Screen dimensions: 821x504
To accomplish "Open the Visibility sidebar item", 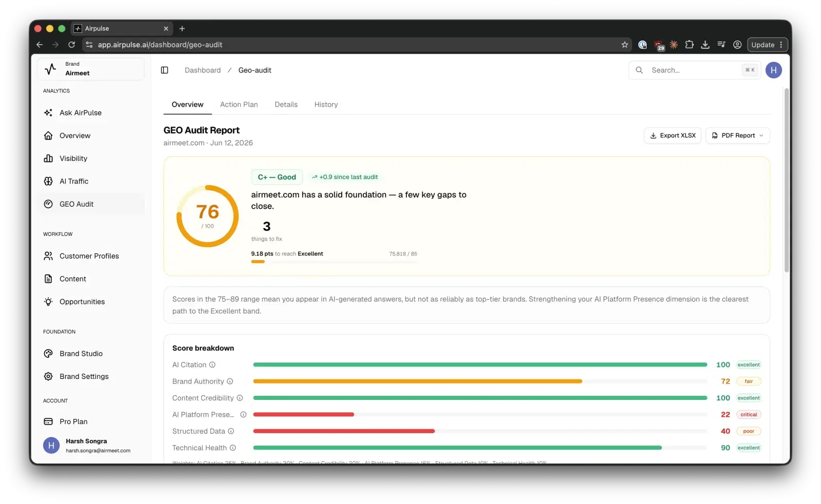I will pos(91,158).
